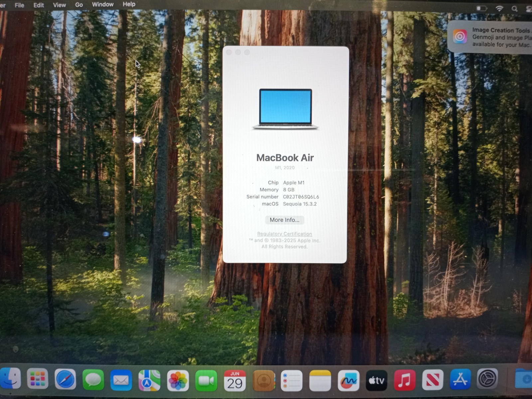This screenshot has width=532, height=399.
Task: Launch Maps from the Dock
Action: pyautogui.click(x=149, y=380)
